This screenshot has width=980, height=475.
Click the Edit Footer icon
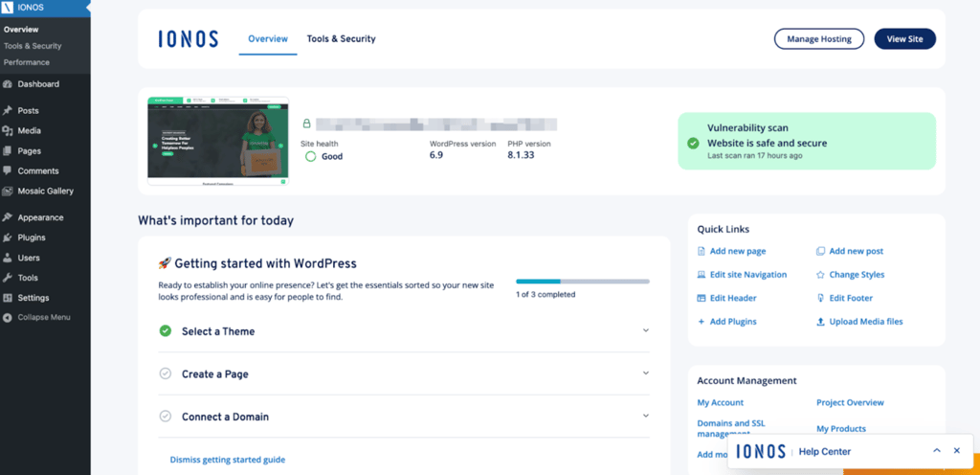coord(820,298)
